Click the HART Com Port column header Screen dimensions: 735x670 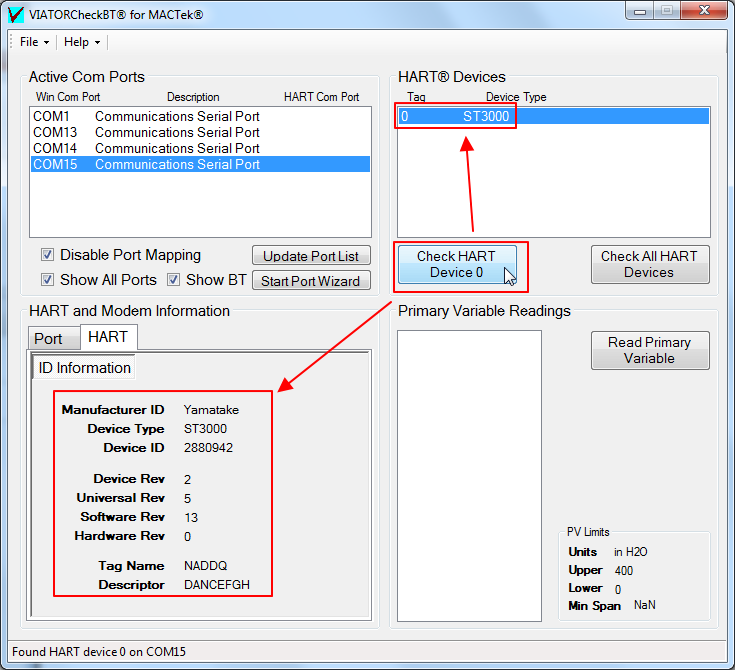pos(322,97)
